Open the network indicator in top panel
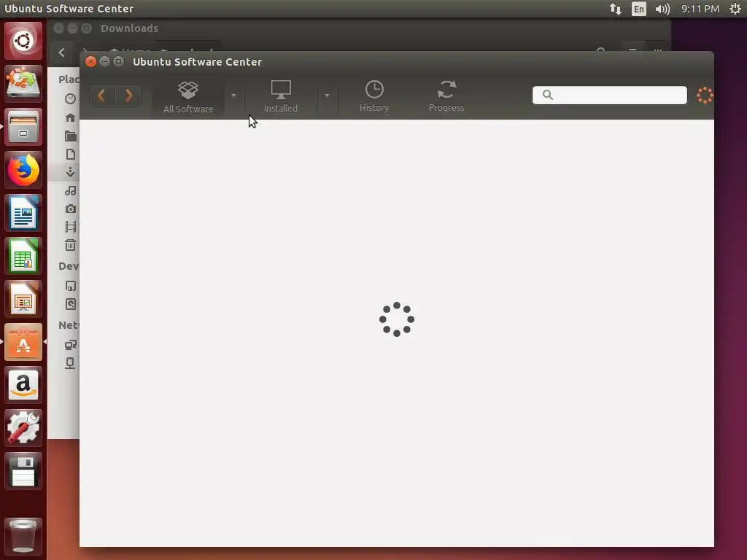The image size is (747, 560). (616, 9)
